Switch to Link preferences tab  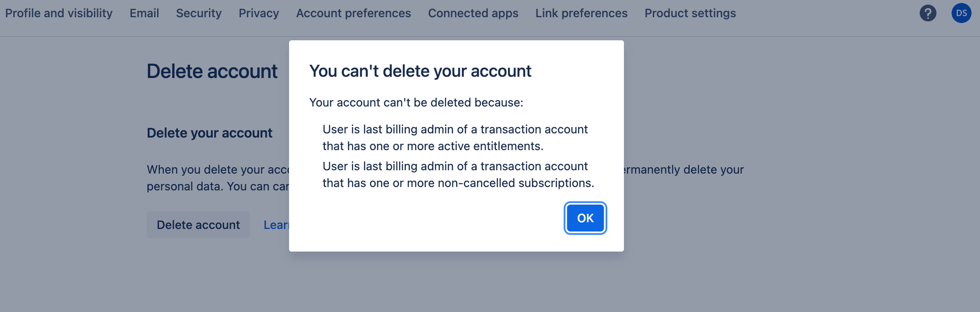(x=581, y=13)
